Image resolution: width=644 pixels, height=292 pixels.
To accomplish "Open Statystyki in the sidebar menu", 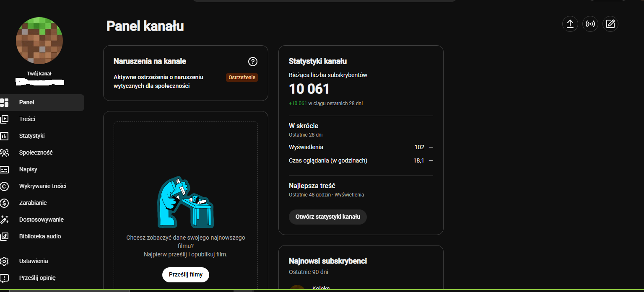I will point(42,136).
